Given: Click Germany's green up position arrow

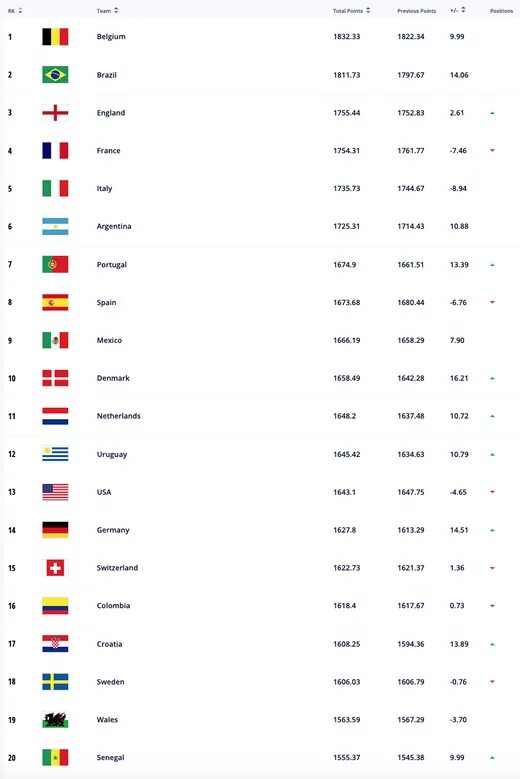Looking at the screenshot, I should click(492, 530).
